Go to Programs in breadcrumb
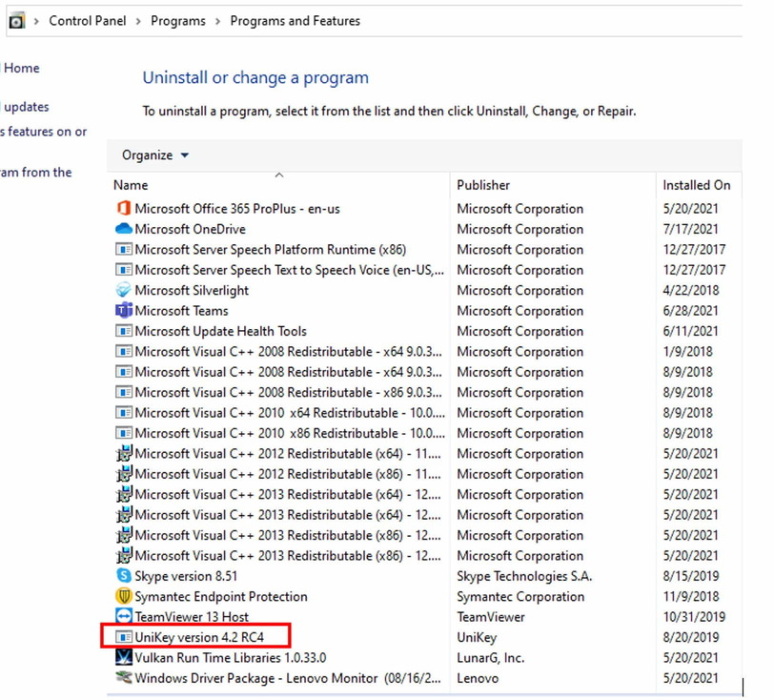 [x=178, y=21]
